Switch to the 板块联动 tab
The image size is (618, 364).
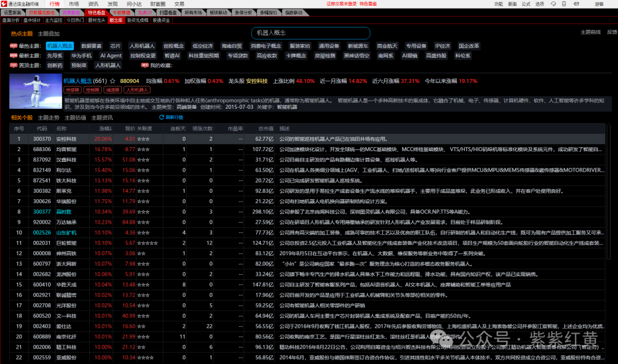click(x=219, y=13)
